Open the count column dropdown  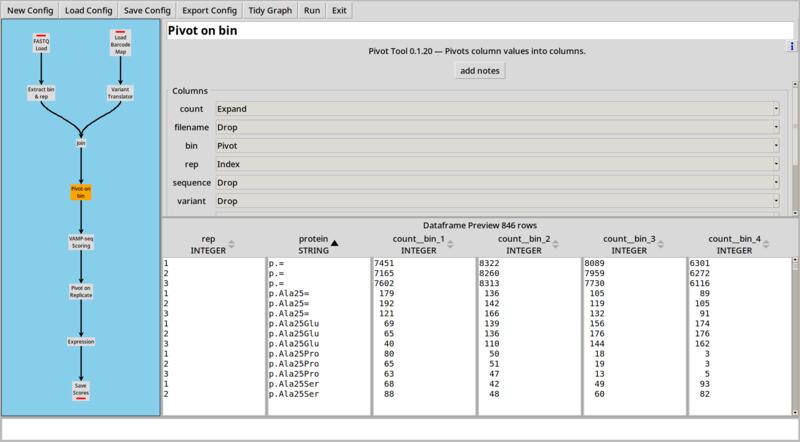tap(497, 109)
